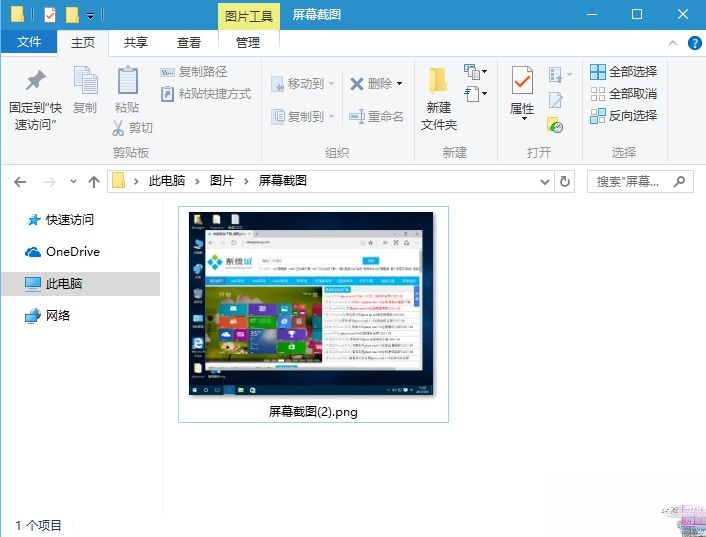The height and width of the screenshot is (537, 706).
Task: Expand the Properties (属性) dropdown arrow
Action: pos(524,118)
